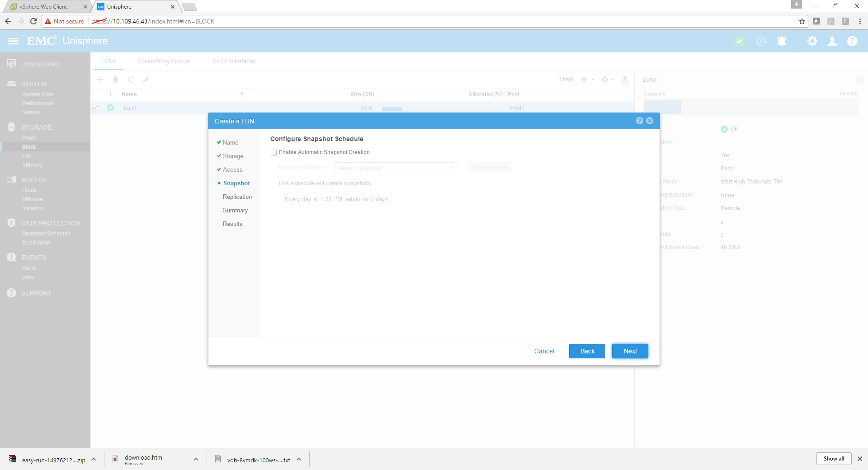Viewport: 868px width, 470px height.
Task: Click the user account icon in header
Action: point(832,41)
